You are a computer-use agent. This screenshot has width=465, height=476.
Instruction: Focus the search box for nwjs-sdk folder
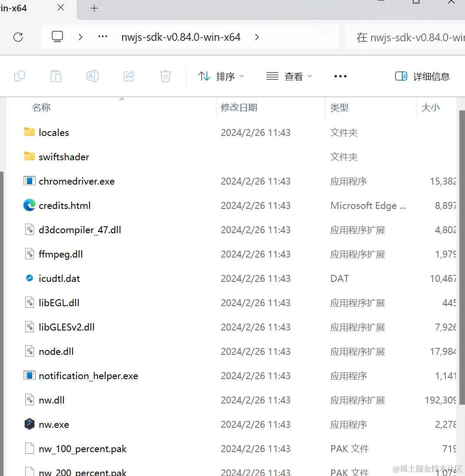405,37
